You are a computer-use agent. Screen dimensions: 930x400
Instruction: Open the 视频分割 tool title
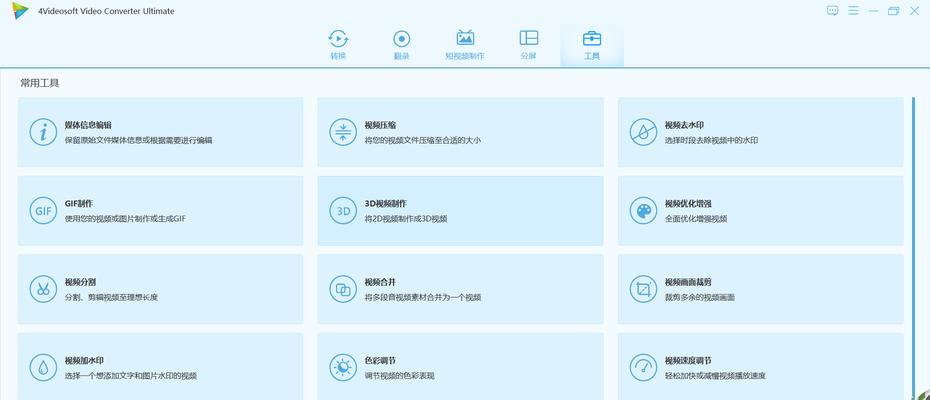pyautogui.click(x=80, y=282)
